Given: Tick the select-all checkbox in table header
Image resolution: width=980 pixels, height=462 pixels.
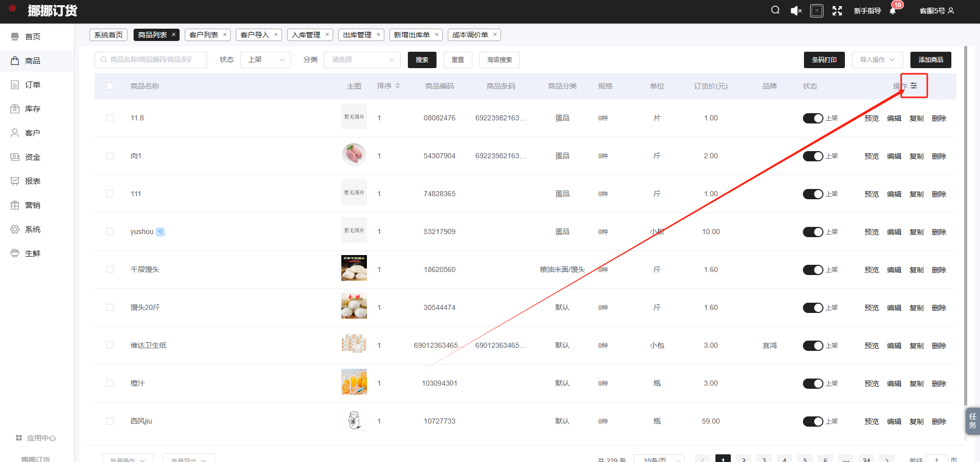Looking at the screenshot, I should click(x=110, y=86).
